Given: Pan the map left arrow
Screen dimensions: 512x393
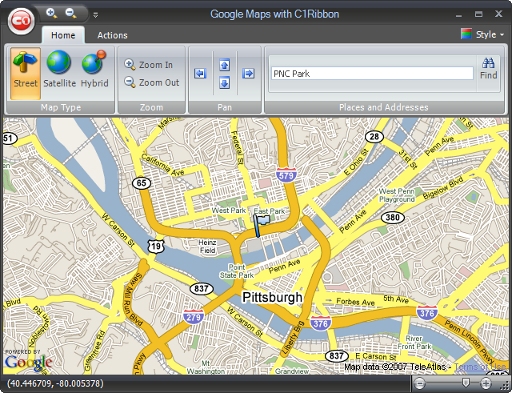Looking at the screenshot, I should coord(200,73).
